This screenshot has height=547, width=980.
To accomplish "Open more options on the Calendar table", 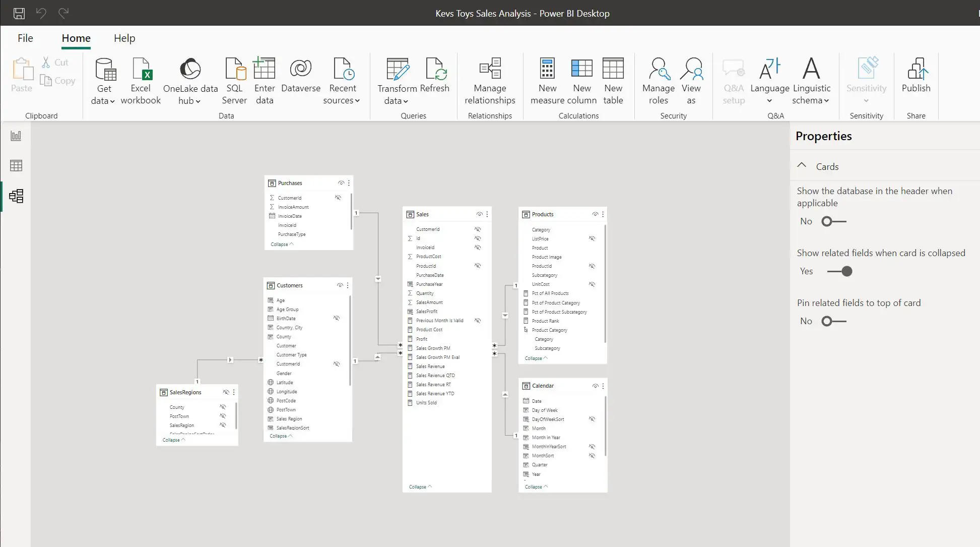I will (x=603, y=386).
